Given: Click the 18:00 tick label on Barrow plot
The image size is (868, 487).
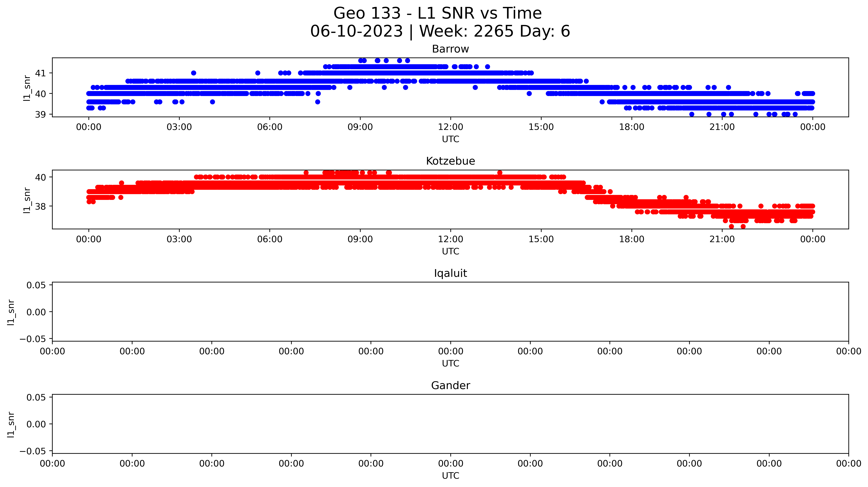Looking at the screenshot, I should [631, 127].
